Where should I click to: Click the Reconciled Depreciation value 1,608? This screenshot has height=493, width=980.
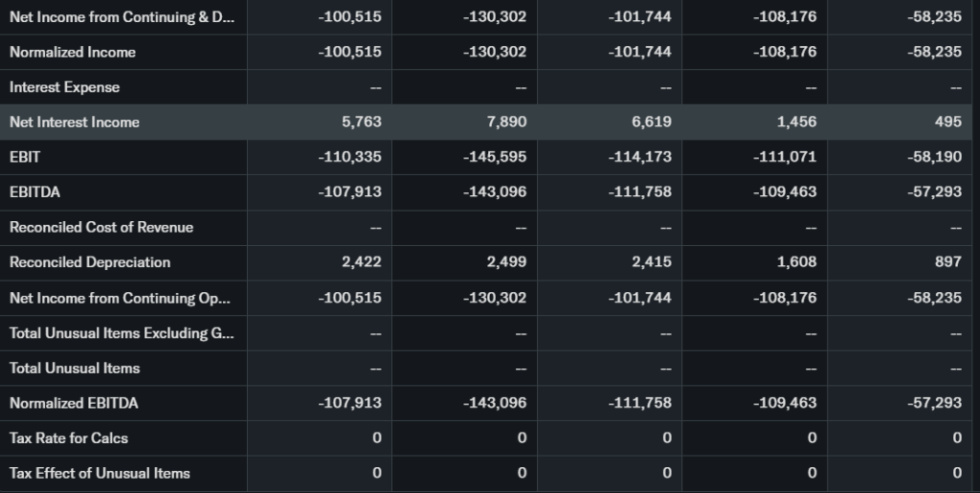[797, 262]
